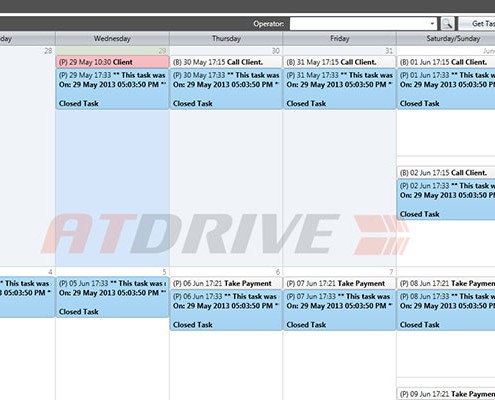
Task: Select day number 28 in the calendar
Action: click(x=48, y=51)
